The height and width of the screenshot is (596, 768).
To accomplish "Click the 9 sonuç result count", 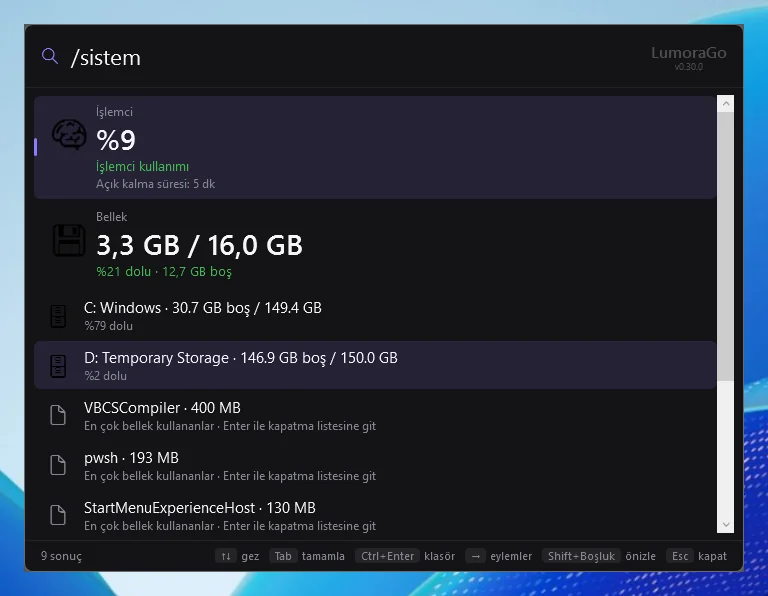I will click(61, 556).
